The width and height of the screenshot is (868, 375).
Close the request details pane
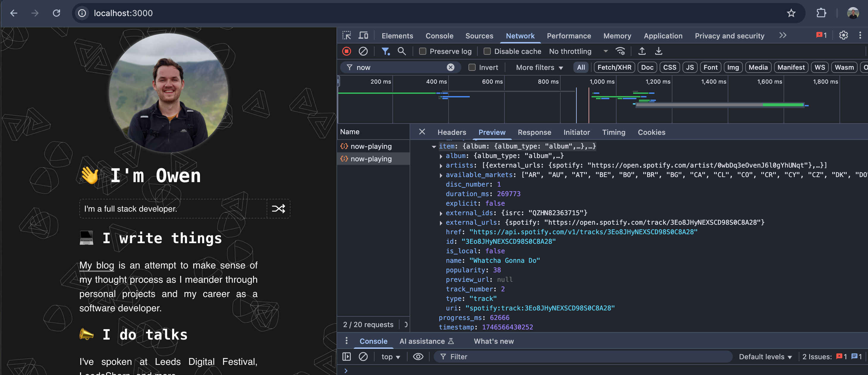[422, 132]
